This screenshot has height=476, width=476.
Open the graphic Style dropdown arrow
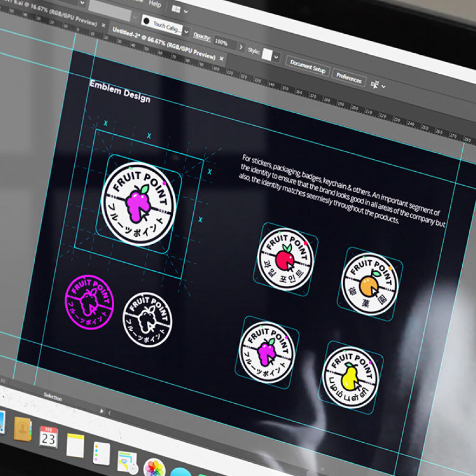pos(276,57)
